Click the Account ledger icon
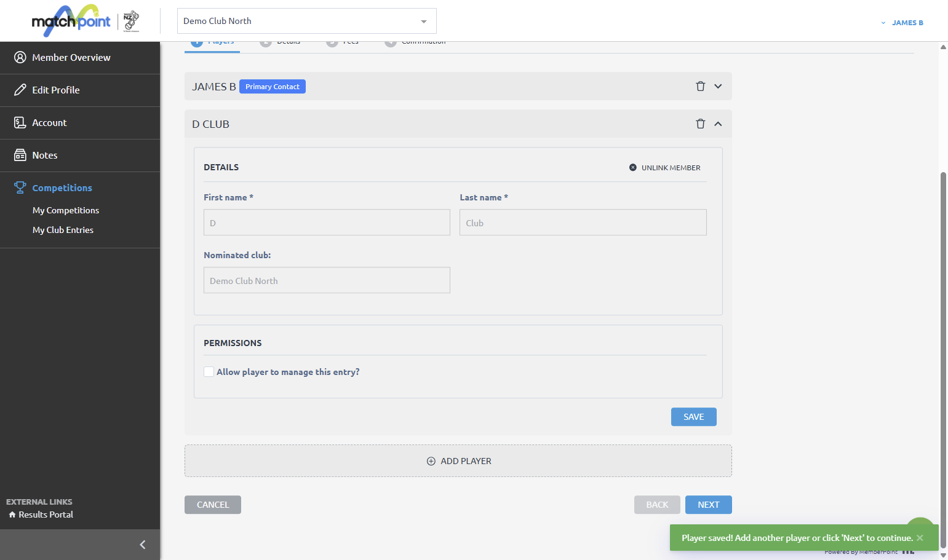Viewport: 948px width, 560px height. point(20,122)
